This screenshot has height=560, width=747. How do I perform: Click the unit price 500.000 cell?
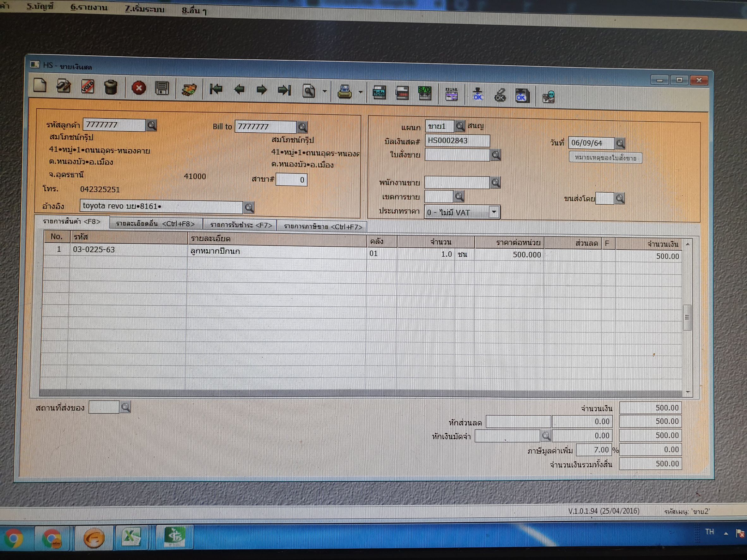tap(509, 255)
